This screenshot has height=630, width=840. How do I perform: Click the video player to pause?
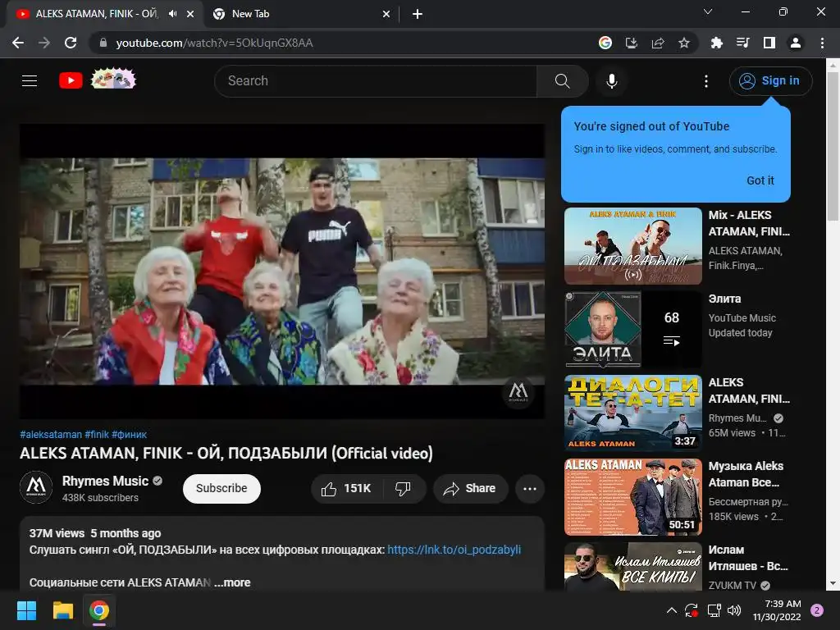[282, 271]
